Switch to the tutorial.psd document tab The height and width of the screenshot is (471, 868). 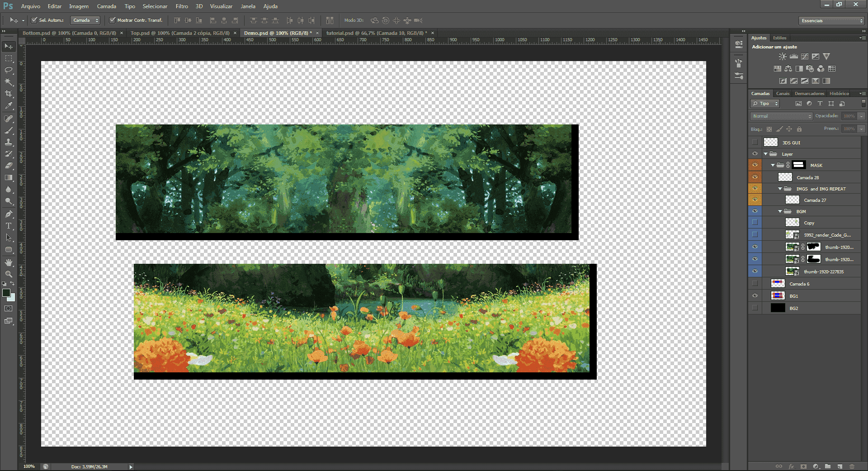375,33
